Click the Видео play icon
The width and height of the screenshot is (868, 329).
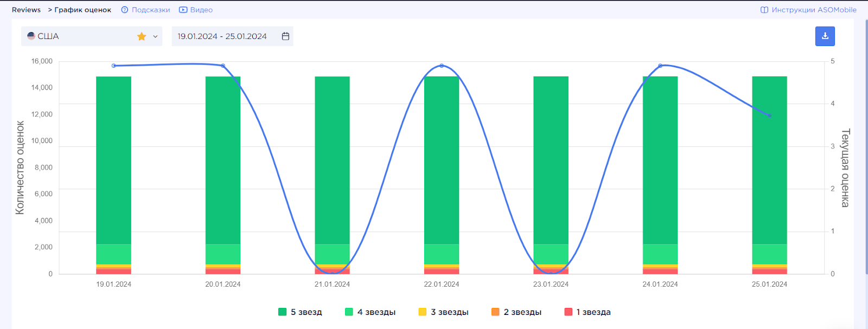click(183, 10)
